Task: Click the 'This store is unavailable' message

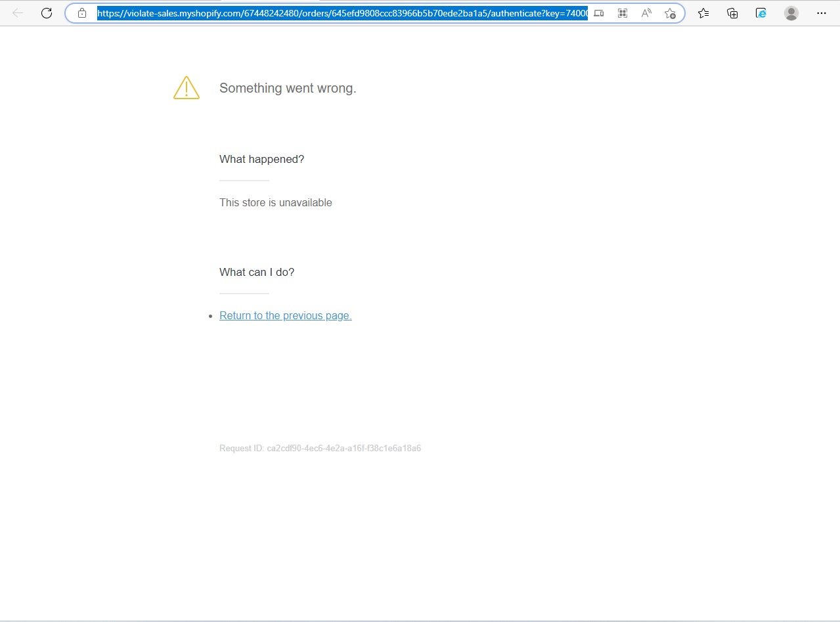Action: (275, 203)
